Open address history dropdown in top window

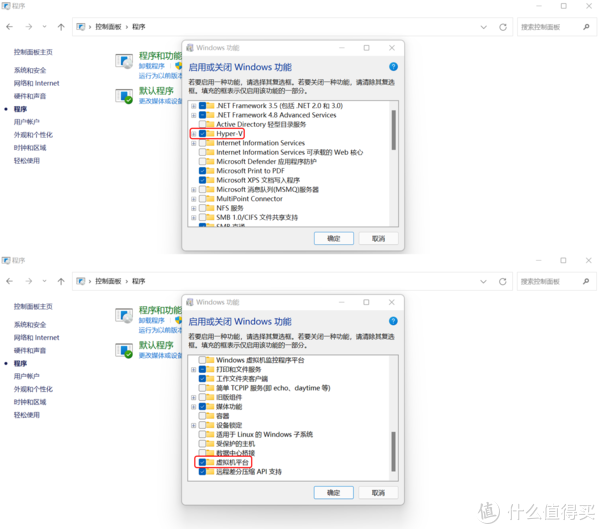point(484,27)
